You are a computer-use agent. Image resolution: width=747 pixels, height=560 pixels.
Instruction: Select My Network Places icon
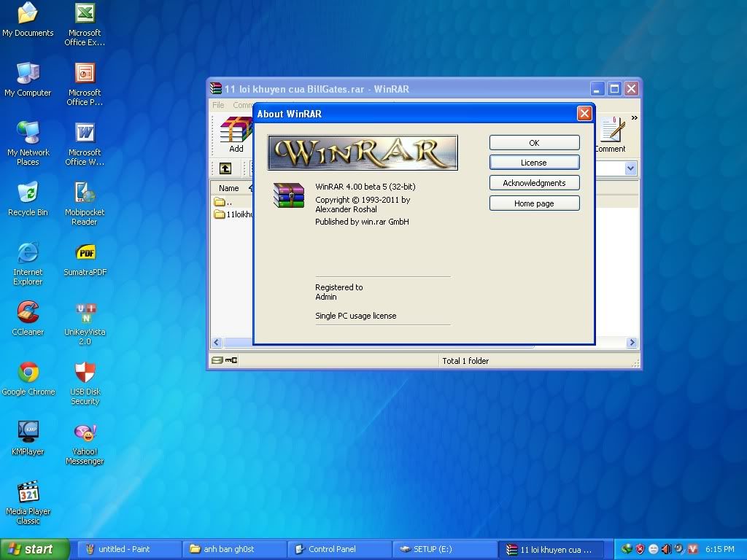coord(28,144)
